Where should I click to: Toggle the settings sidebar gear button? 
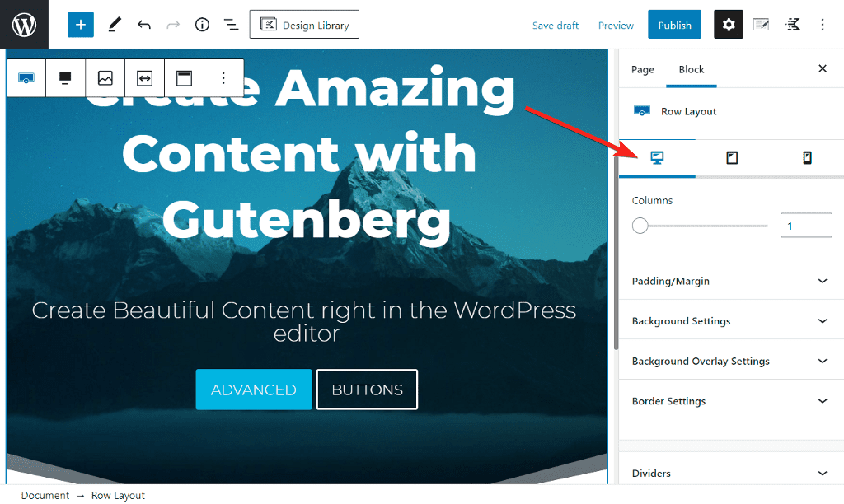click(x=729, y=24)
